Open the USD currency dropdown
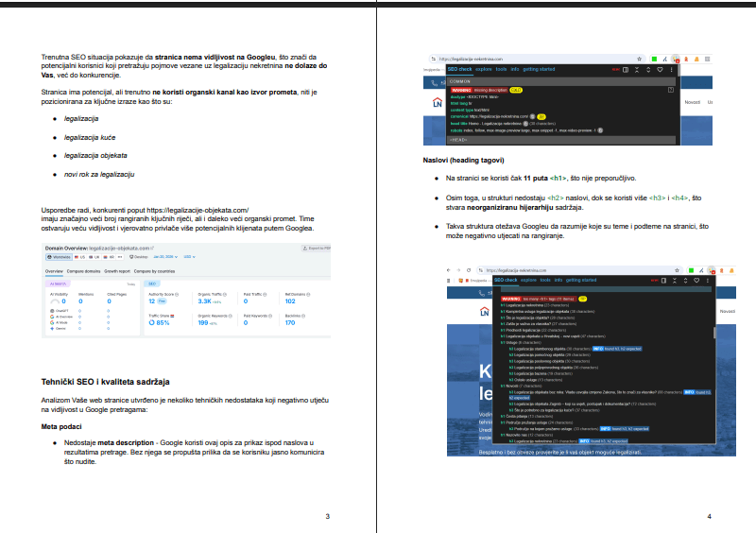 coord(189,256)
